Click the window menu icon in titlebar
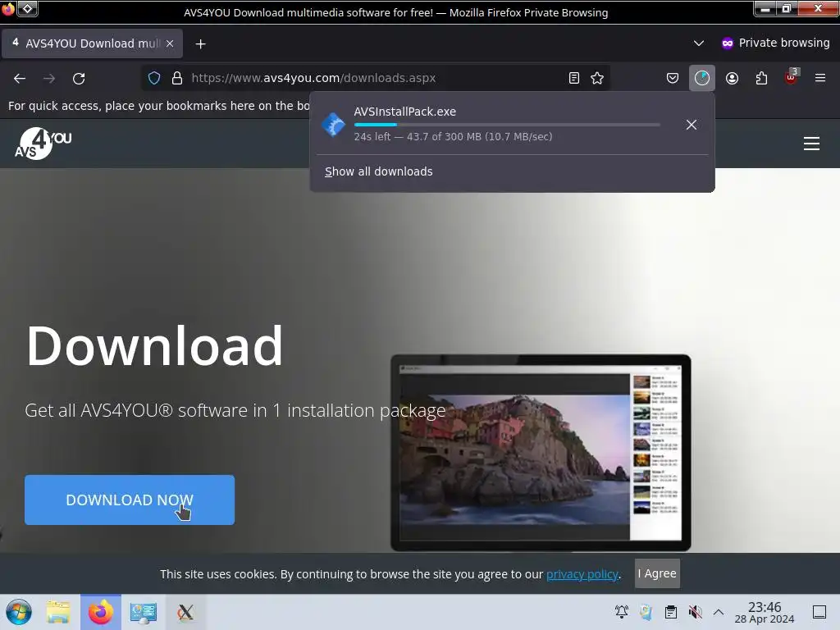 8,8
